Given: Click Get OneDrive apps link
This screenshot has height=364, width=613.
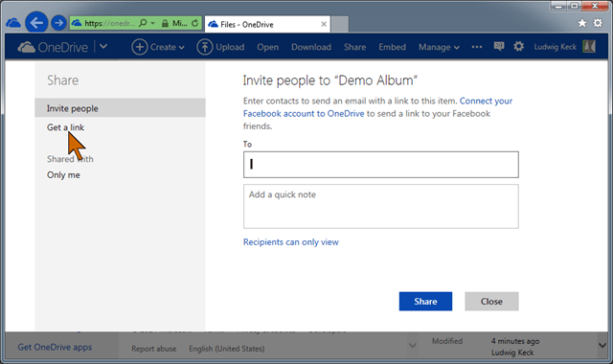Looking at the screenshot, I should click(x=55, y=347).
